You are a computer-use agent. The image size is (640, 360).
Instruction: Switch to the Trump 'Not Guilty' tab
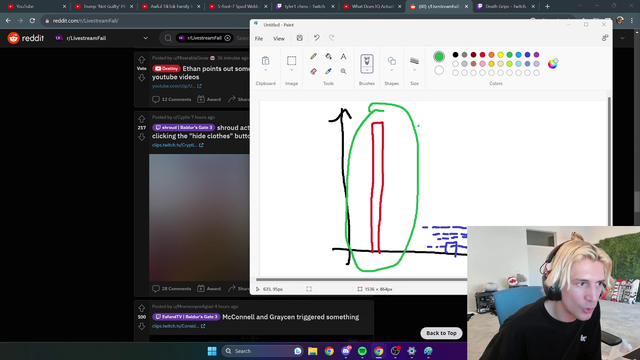pos(104,6)
